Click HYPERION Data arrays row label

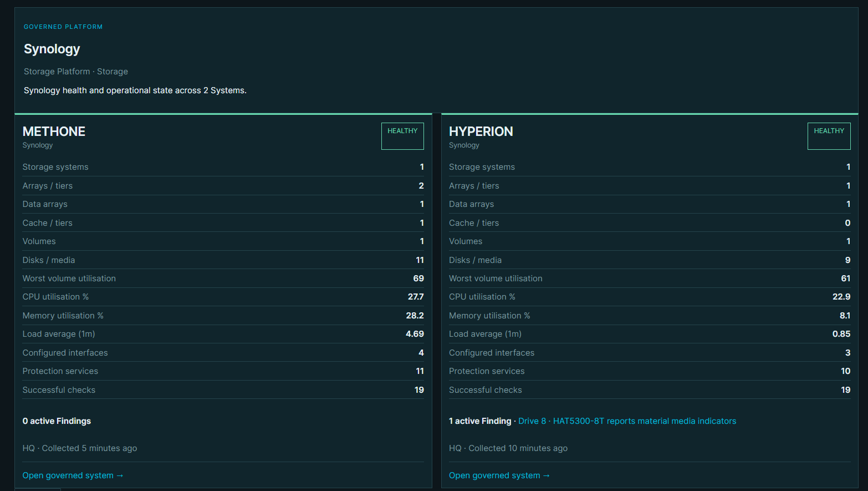click(471, 204)
